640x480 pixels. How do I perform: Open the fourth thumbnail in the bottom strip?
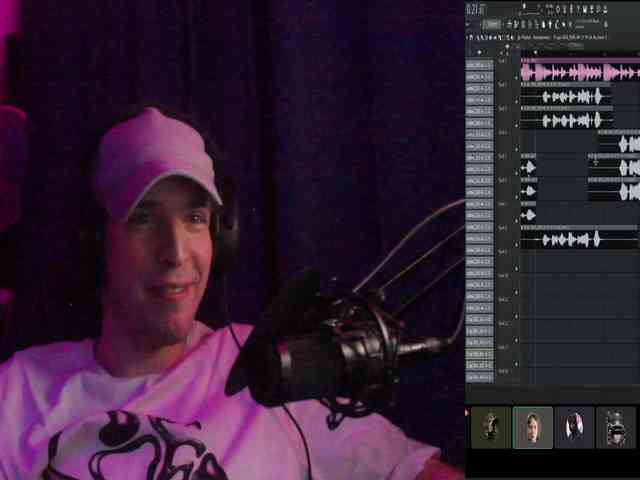[x=615, y=427]
